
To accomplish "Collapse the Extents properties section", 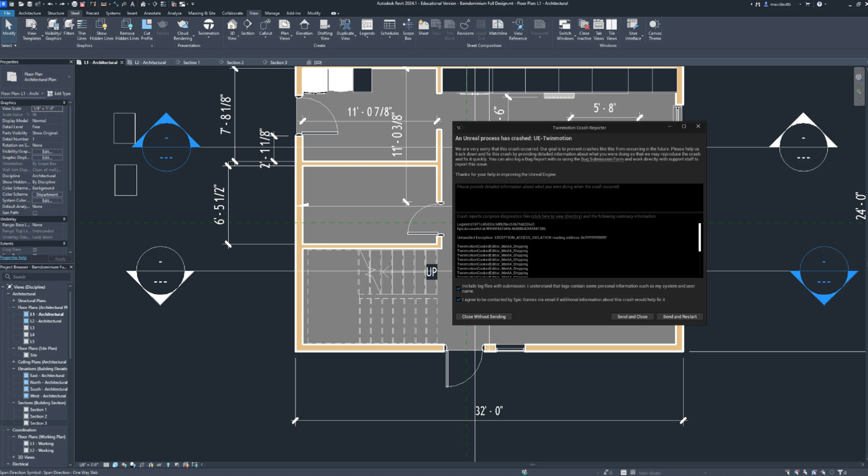I will coord(64,243).
